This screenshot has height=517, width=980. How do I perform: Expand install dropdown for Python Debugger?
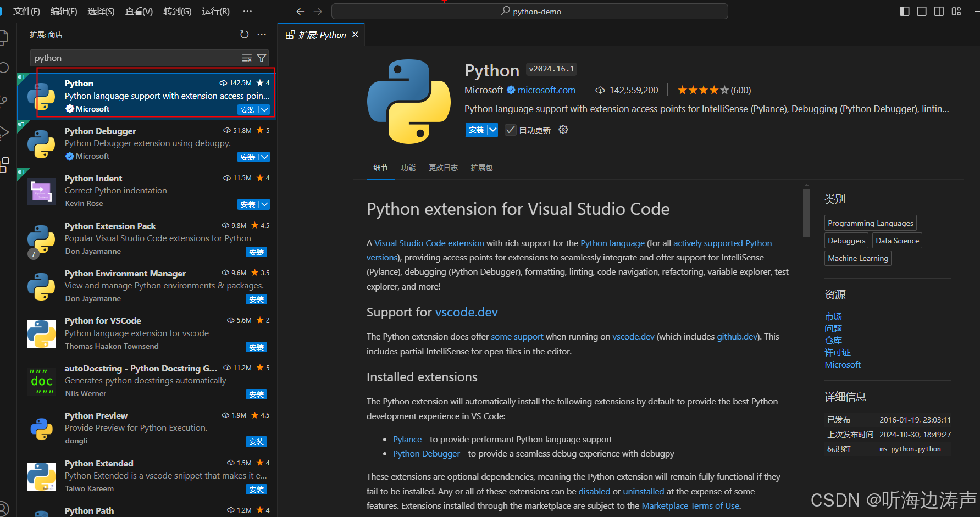[264, 157]
